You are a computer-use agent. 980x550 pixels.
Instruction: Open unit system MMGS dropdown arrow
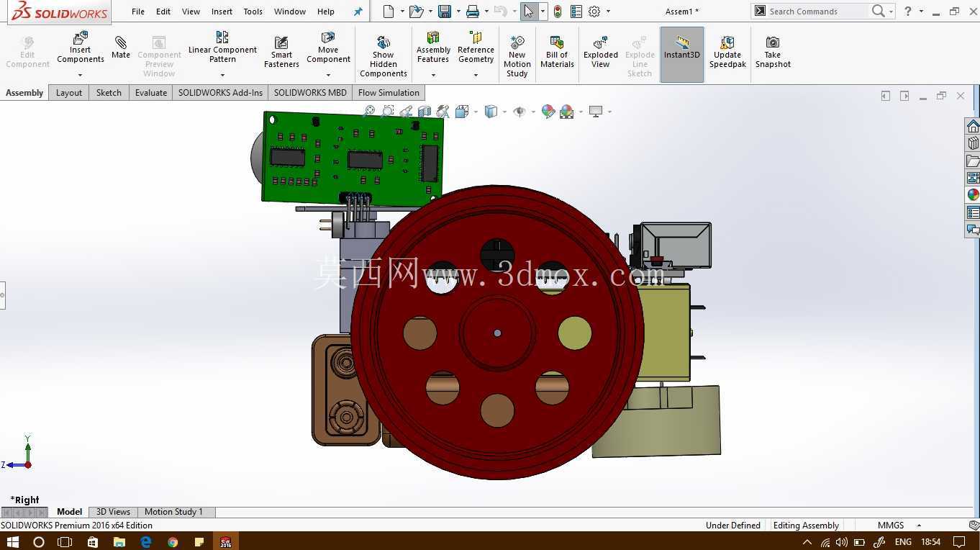919,526
